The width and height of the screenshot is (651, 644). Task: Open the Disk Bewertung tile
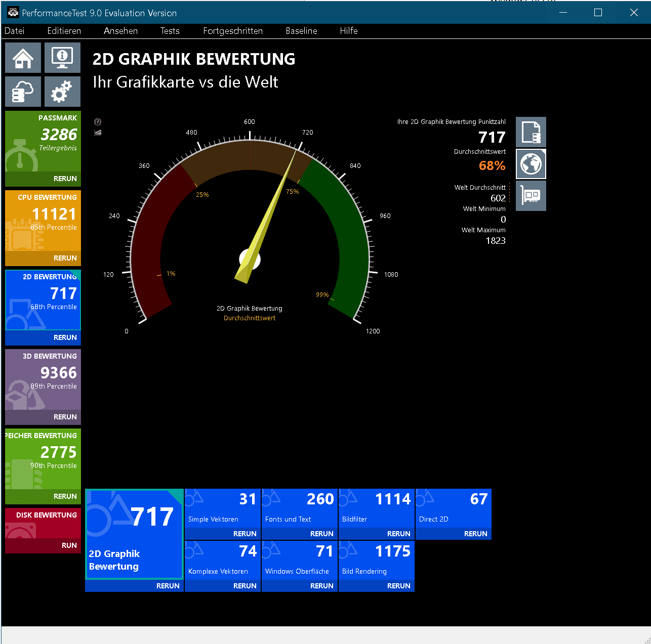[43, 524]
